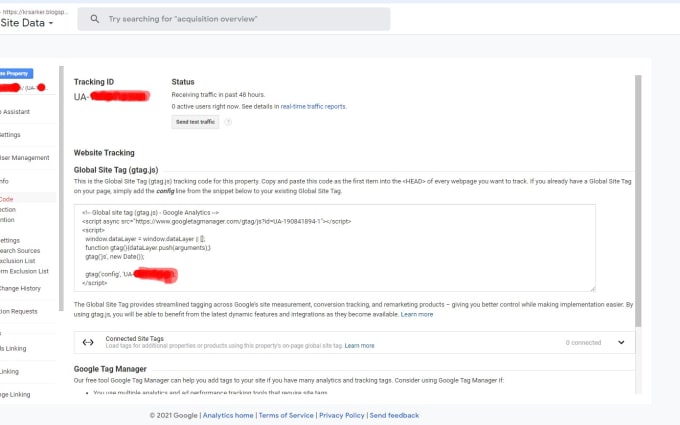
Task: Click the main panel vertical scrollbar
Action: (638, 201)
